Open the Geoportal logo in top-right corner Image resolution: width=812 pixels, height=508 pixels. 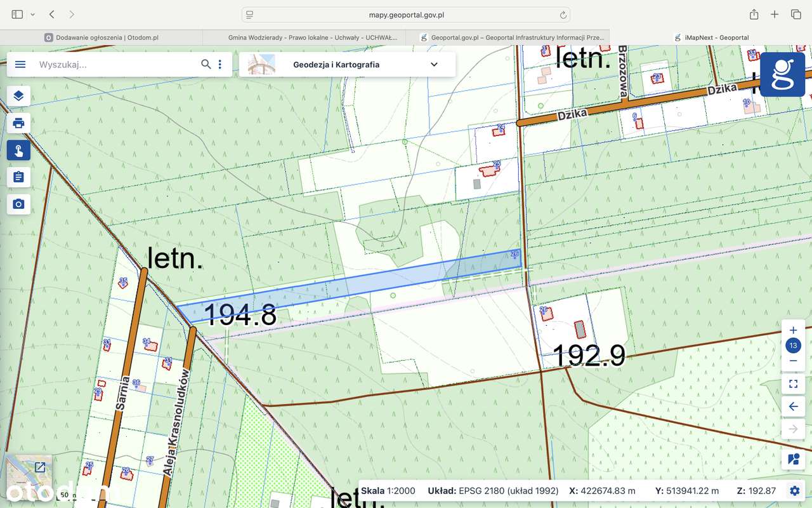coord(782,74)
